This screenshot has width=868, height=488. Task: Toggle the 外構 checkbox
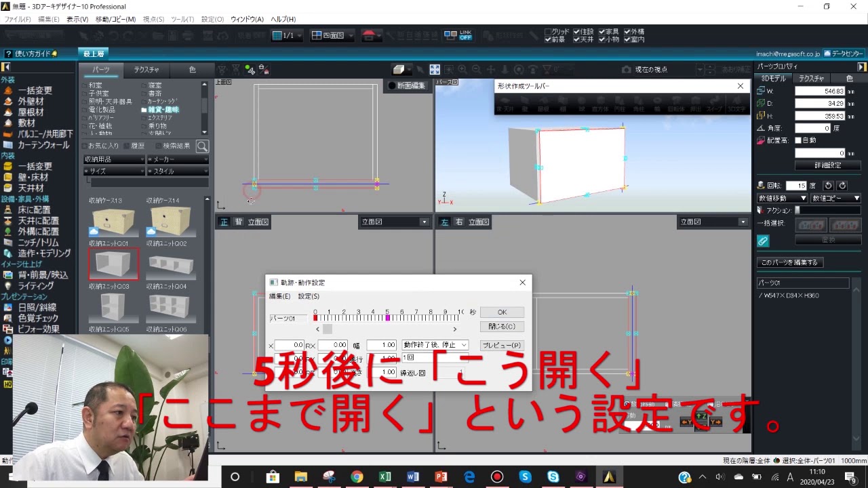coord(627,32)
